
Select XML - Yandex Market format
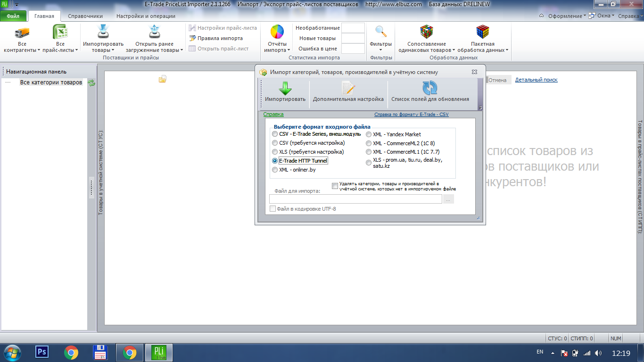pos(369,134)
